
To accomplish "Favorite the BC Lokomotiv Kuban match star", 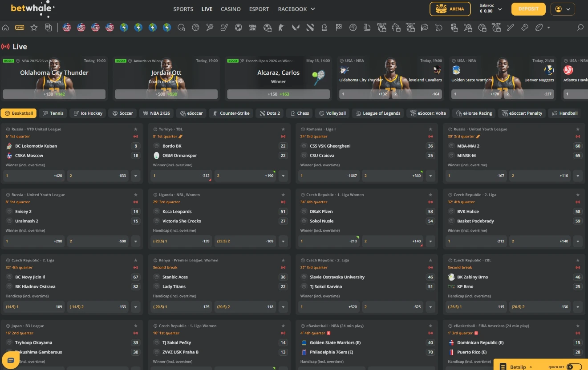I will 136,129.
